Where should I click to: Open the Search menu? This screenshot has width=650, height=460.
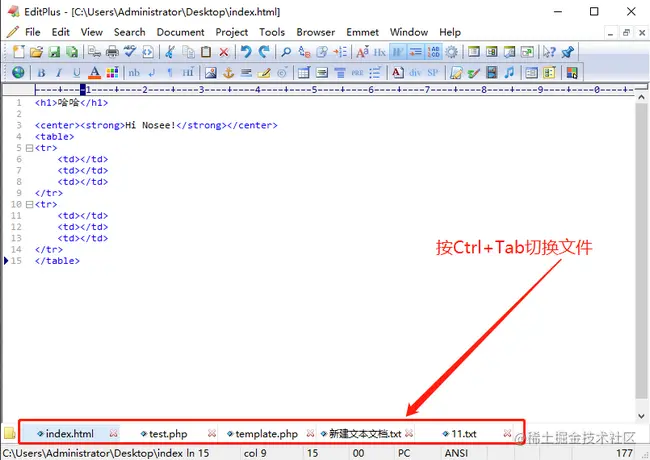130,32
